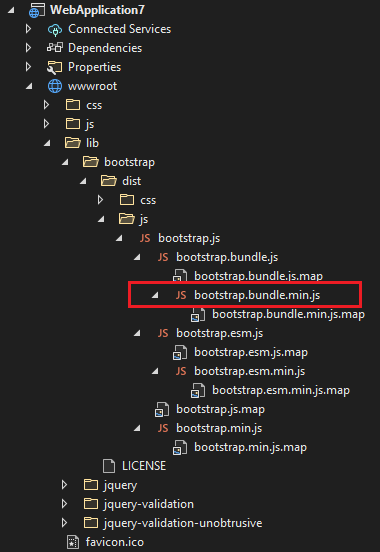Image resolution: width=380 pixels, height=552 pixels.
Task: Select the bootstrap.js.map file name
Action: (220, 409)
